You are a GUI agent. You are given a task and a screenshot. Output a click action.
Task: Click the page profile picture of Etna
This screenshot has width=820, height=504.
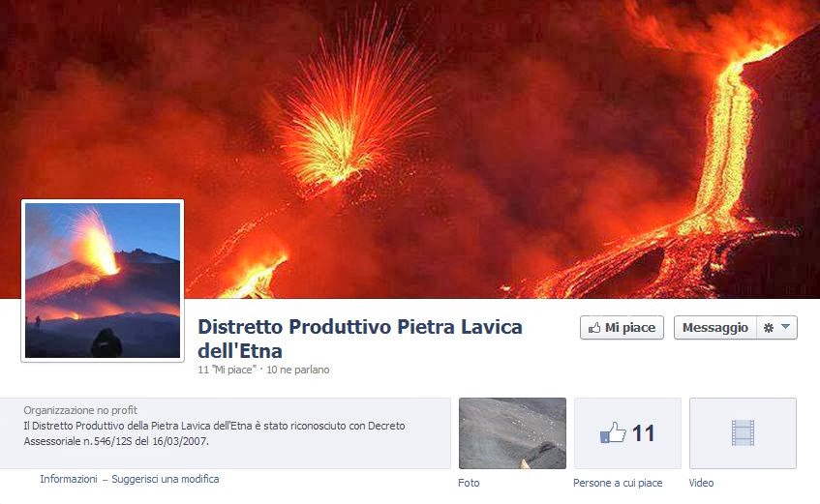pos(103,281)
